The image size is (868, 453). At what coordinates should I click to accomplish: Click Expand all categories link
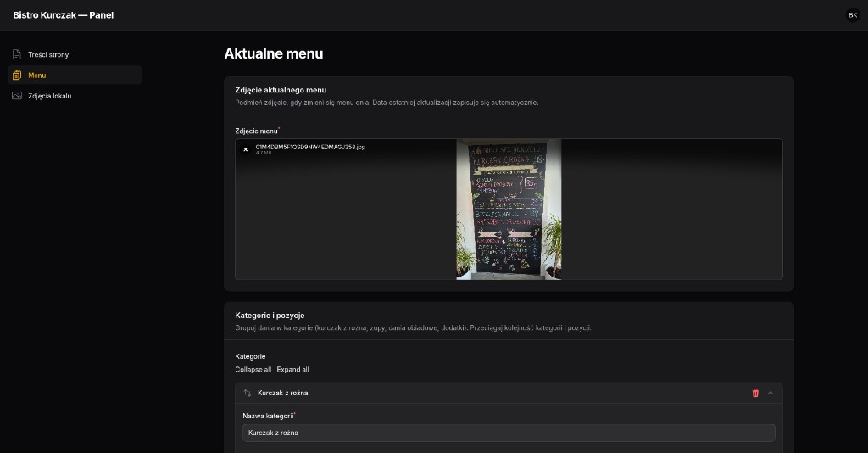click(x=292, y=369)
